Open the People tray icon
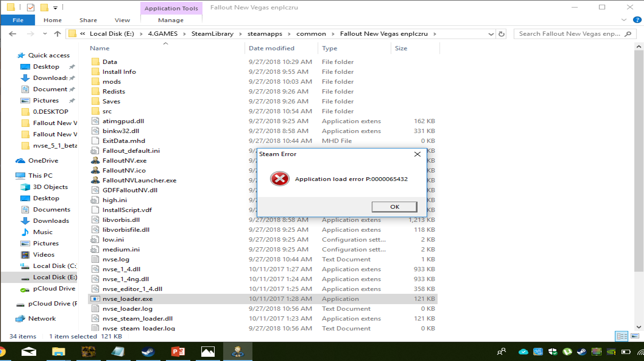The image size is (644, 361). pyautogui.click(x=502, y=351)
